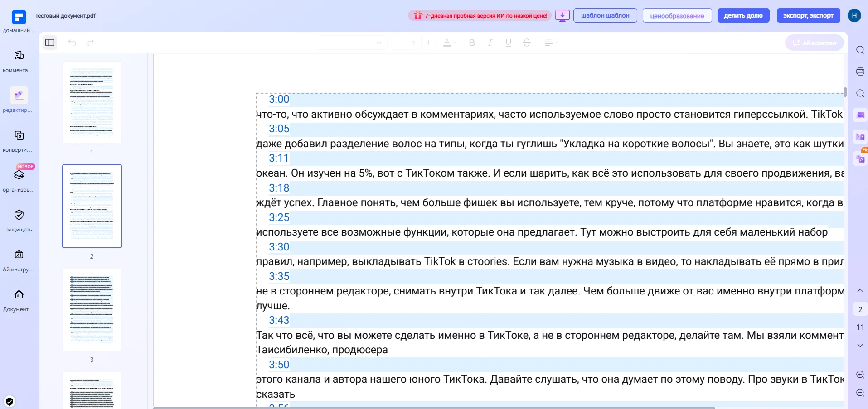Click the print icon on right panel
Screen dimensions: 868x409
tap(860, 72)
